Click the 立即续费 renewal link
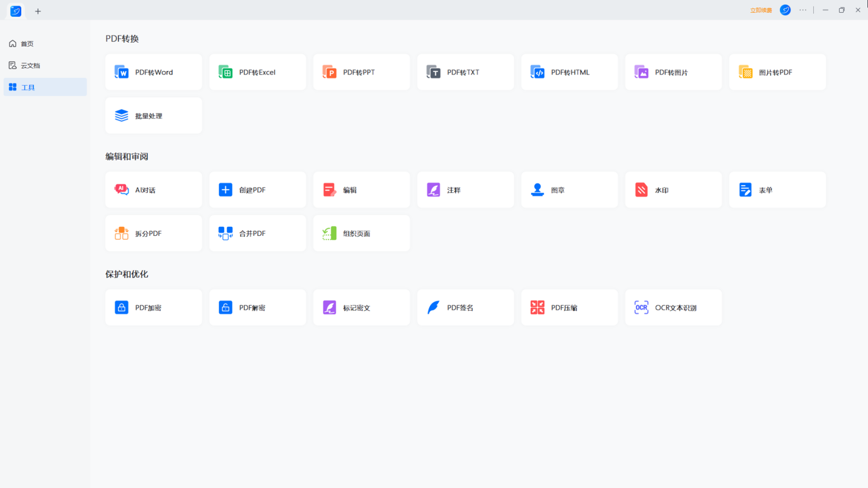The width and height of the screenshot is (868, 488). 761,10
